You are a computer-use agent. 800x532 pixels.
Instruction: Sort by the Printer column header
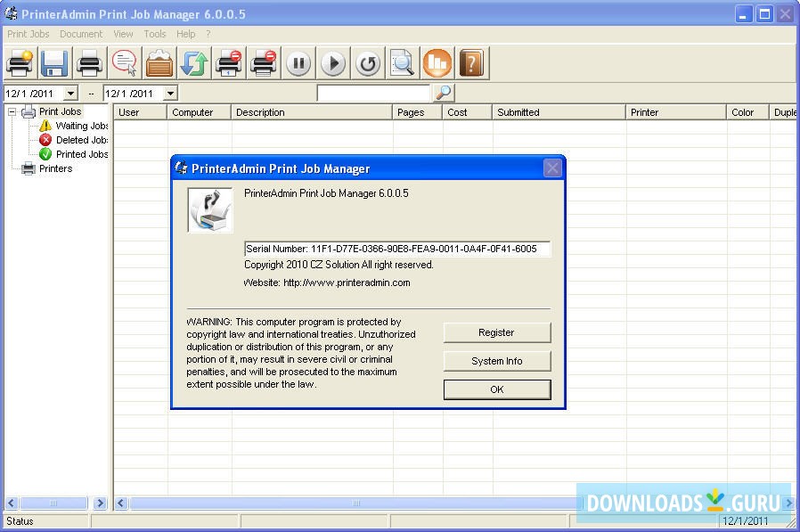coord(676,112)
